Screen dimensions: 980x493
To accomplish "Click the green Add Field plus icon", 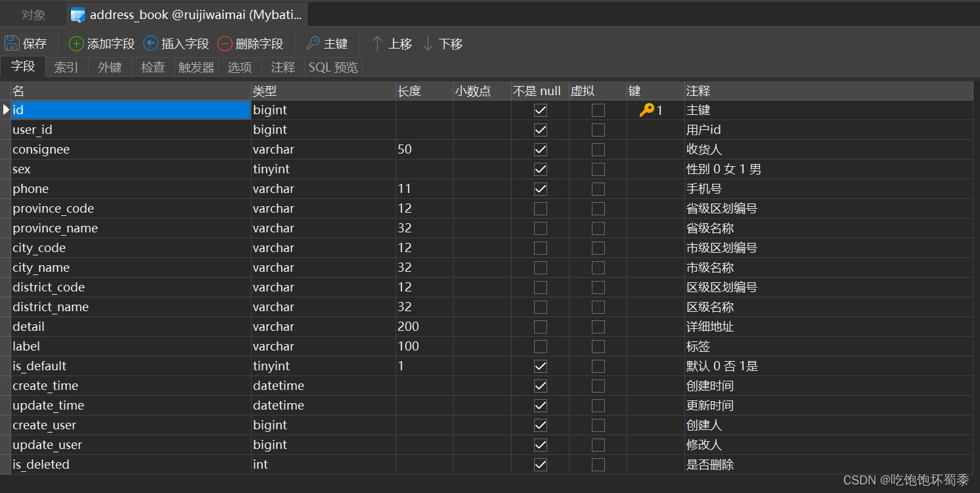I will [x=76, y=44].
